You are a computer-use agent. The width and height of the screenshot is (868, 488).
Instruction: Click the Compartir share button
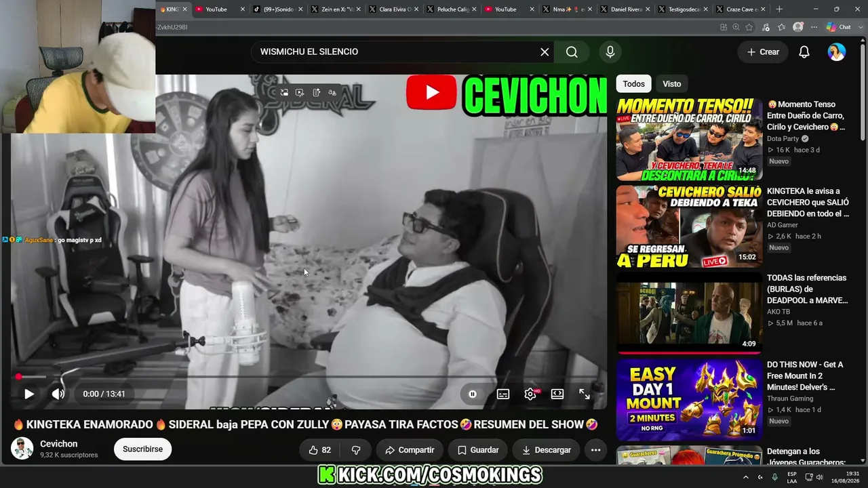410,450
